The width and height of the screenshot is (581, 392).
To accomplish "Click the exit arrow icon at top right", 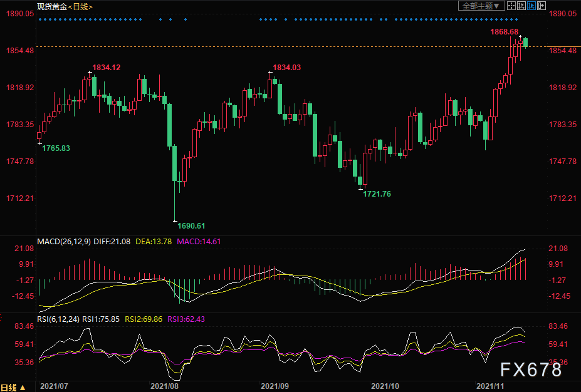I will [x=542, y=6].
